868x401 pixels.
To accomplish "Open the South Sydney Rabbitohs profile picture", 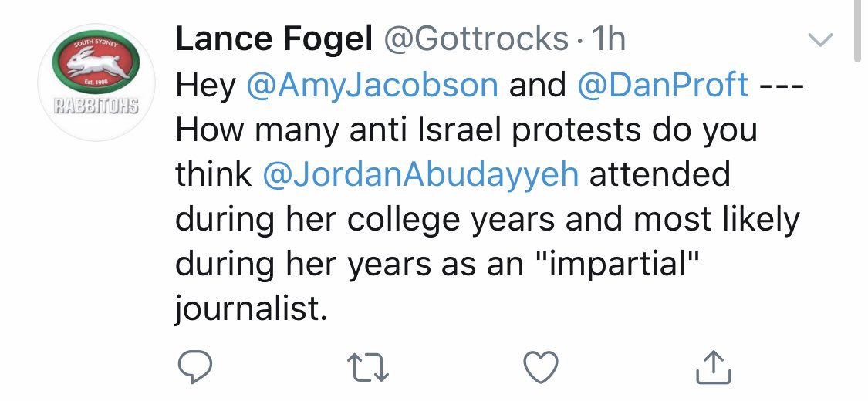I will (96, 79).
